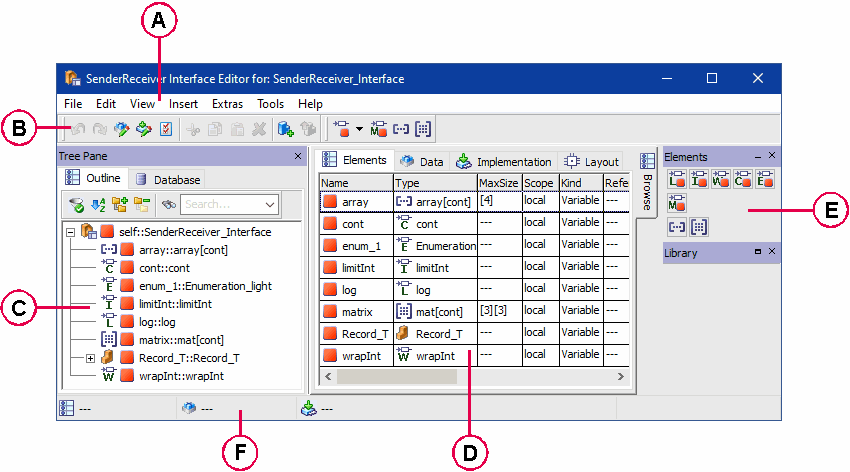
Task: Collapse the self::SenderReceiver_Interface tree node
Action: click(x=70, y=232)
